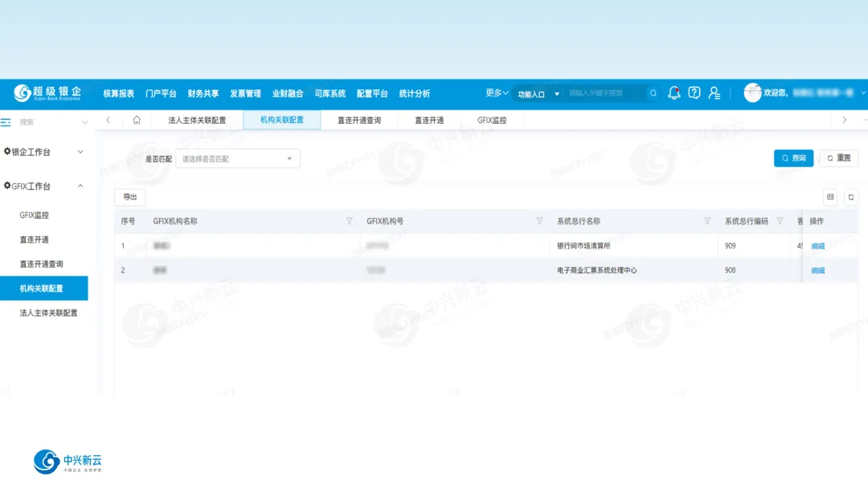Click the 银企工作台 gear icon
Image resolution: width=868 pixels, height=488 pixels.
tap(7, 151)
